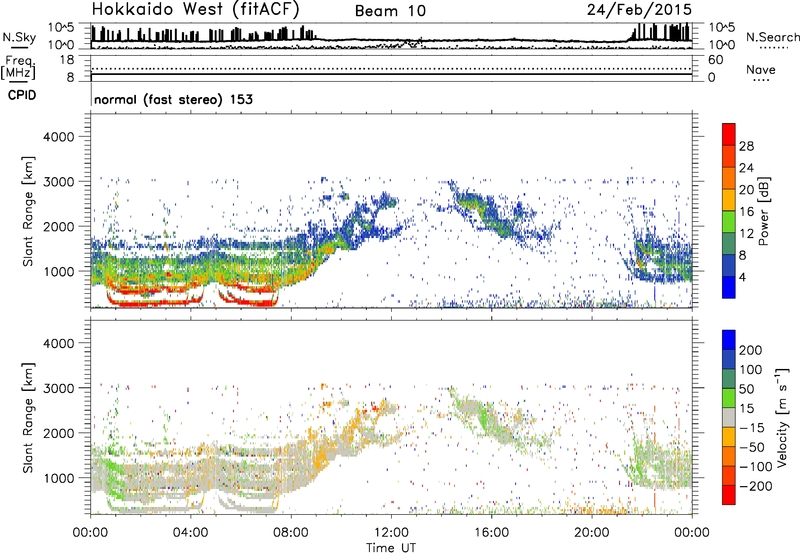Pick the yellow segment of the power colorbar
800x554 pixels.
coord(729,200)
